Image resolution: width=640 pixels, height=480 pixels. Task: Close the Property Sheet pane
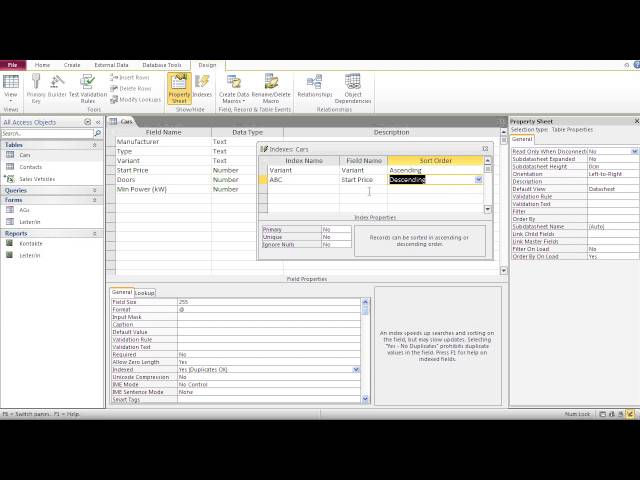tap(636, 121)
